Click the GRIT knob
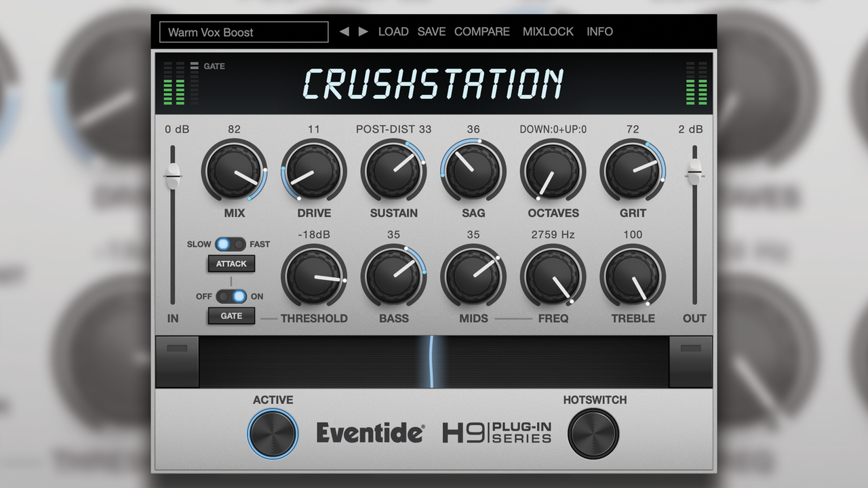The height and width of the screenshot is (488, 868). pos(633,170)
